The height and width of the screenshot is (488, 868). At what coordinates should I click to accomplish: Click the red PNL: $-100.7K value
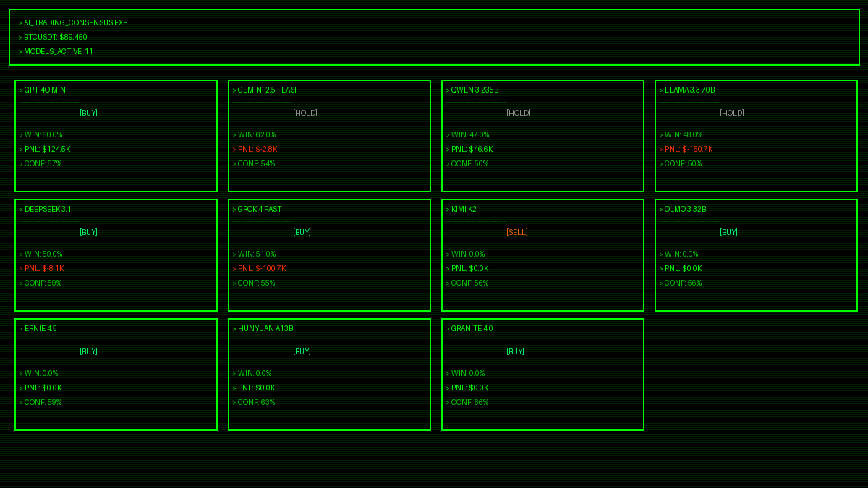(x=259, y=268)
